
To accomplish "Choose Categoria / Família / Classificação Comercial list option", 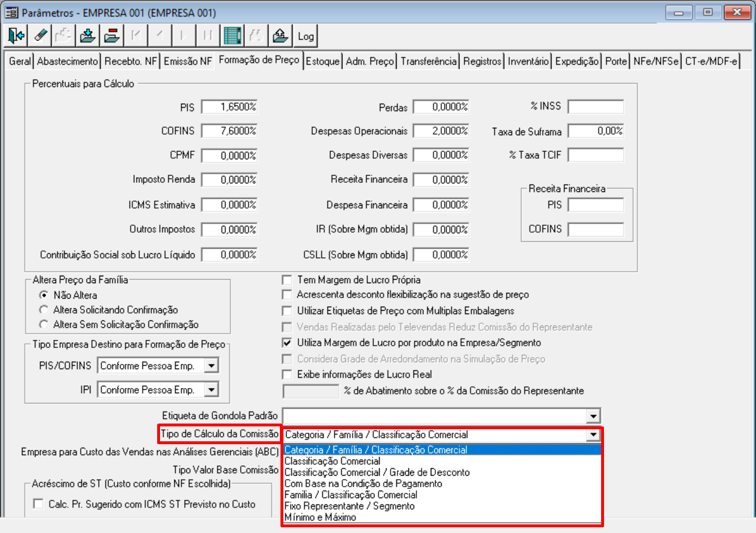I will (442, 450).
